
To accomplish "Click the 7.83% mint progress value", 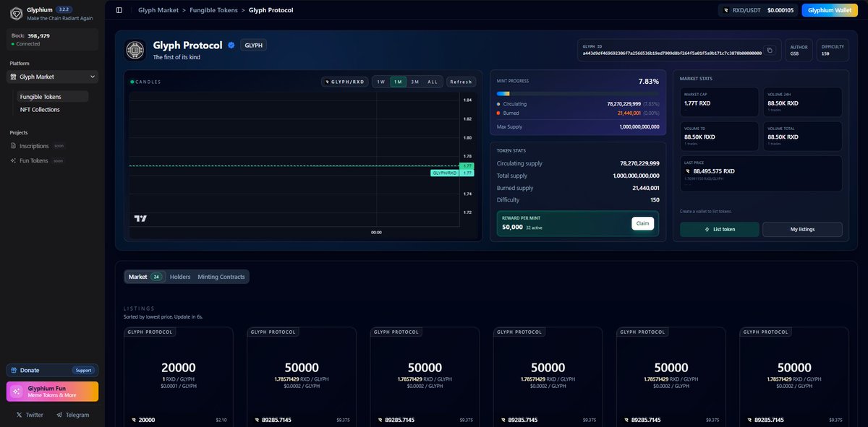I will (x=649, y=81).
